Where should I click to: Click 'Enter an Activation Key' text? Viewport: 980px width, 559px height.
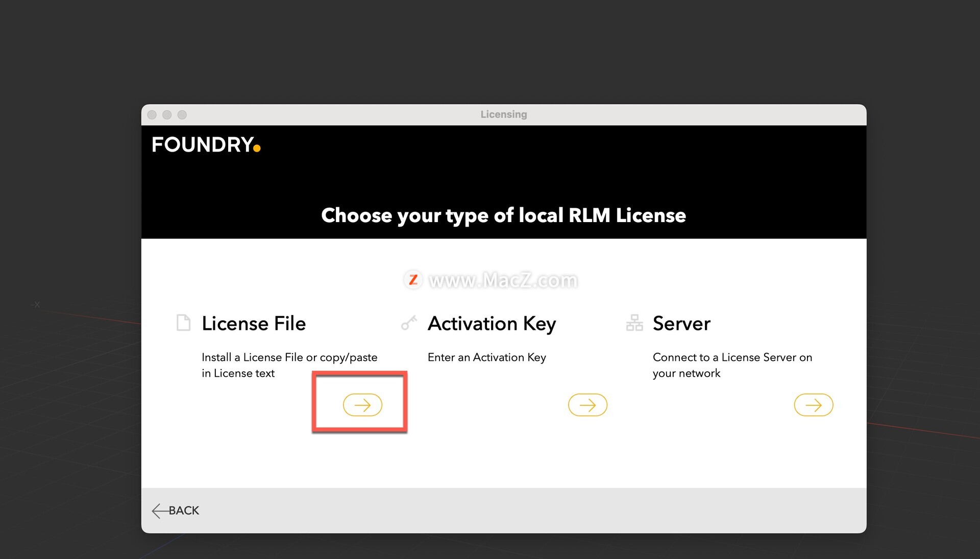[x=487, y=357]
